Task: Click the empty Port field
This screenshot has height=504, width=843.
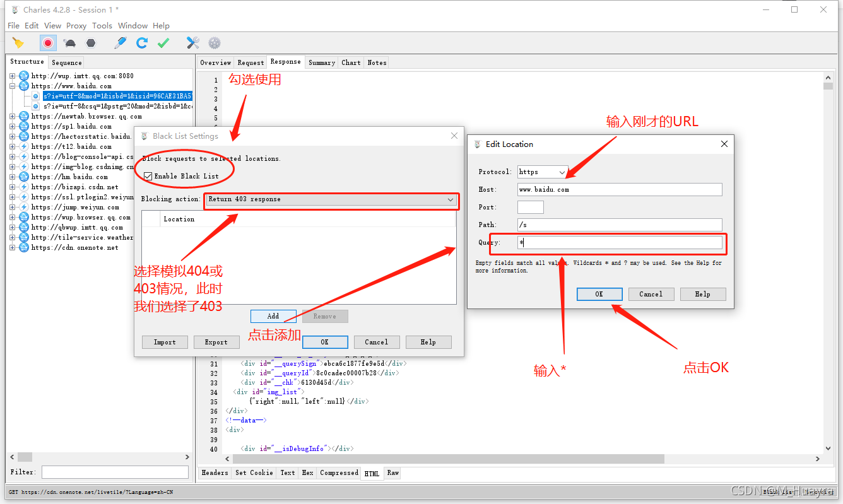Action: [x=531, y=207]
